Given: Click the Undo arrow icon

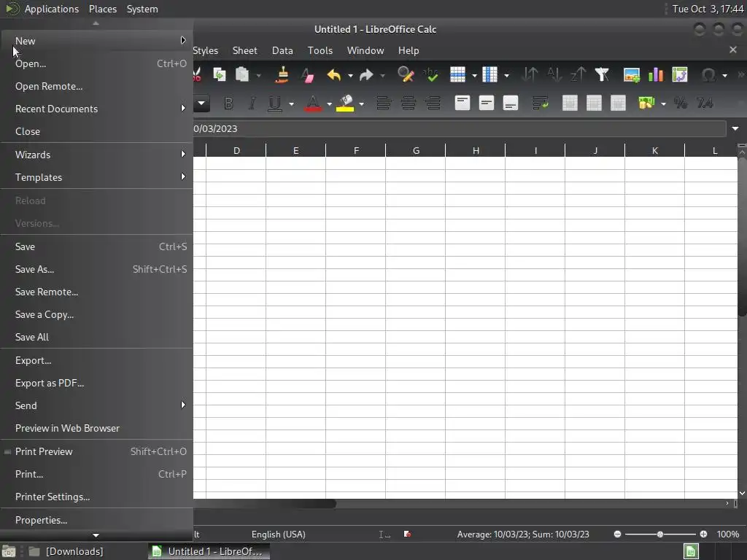Looking at the screenshot, I should (334, 75).
